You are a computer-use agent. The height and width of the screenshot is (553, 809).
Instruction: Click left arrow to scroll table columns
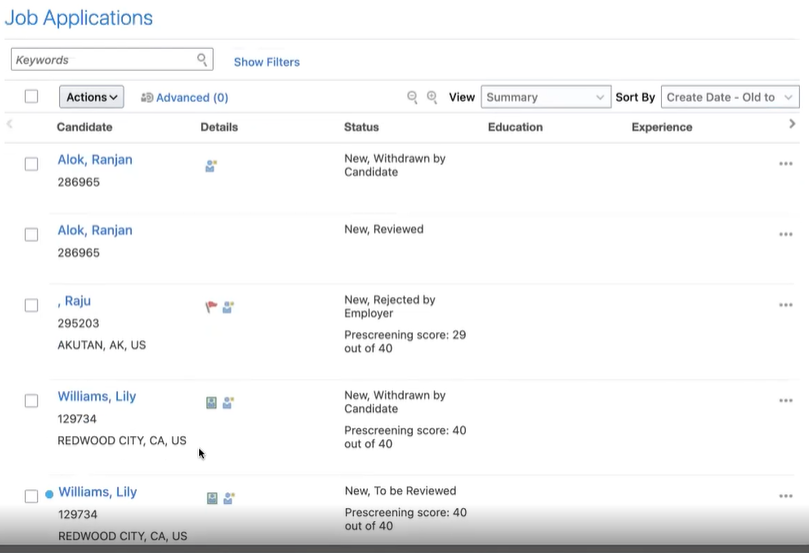pyautogui.click(x=9, y=124)
